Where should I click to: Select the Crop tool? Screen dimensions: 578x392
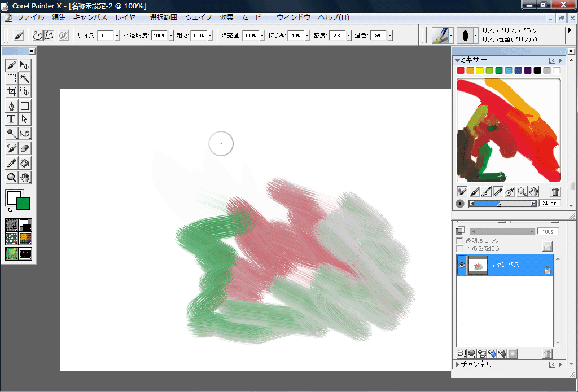point(11,91)
